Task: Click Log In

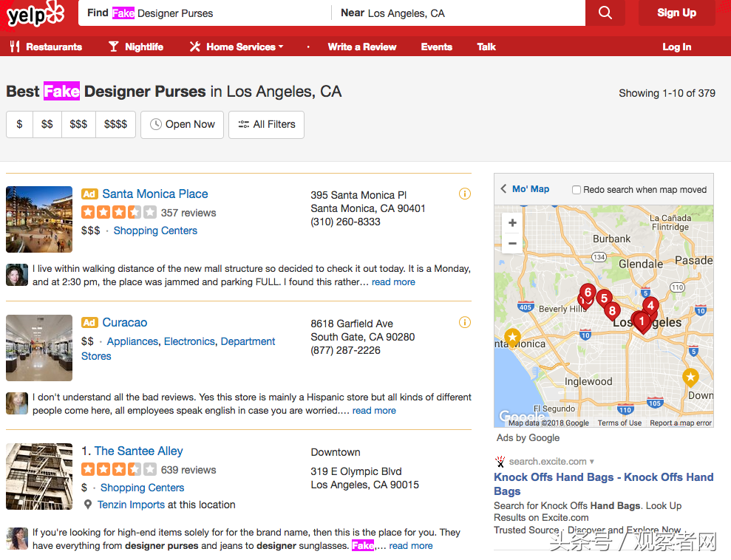Action: pyautogui.click(x=677, y=47)
